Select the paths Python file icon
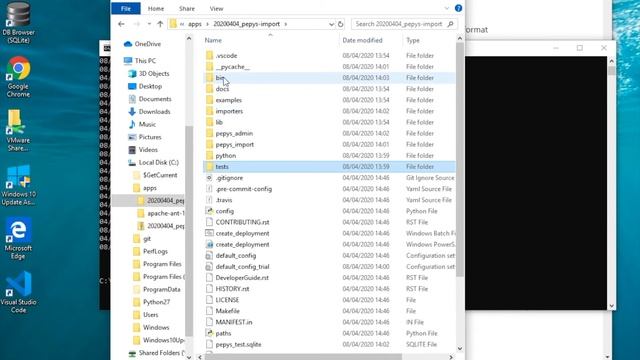The height and width of the screenshot is (360, 640). pyautogui.click(x=209, y=333)
